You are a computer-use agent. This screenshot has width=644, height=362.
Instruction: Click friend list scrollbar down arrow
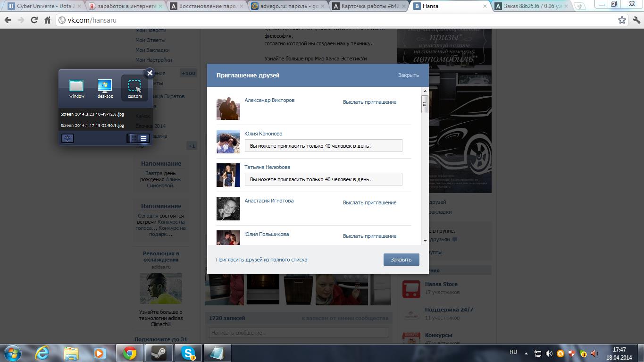[x=425, y=241]
